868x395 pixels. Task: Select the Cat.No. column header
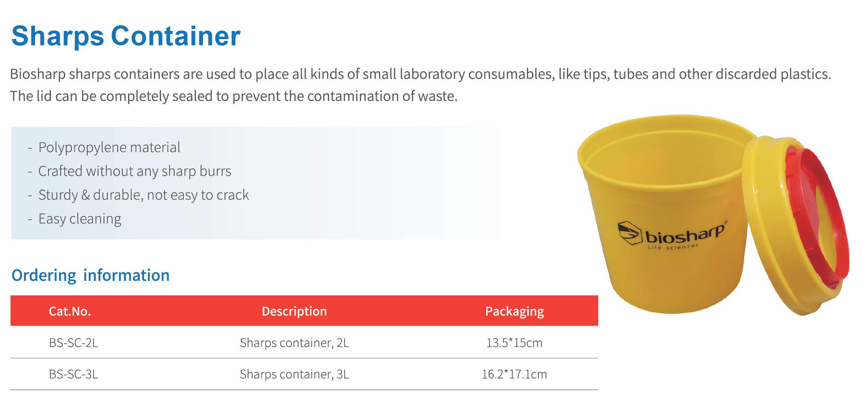pos(70,311)
